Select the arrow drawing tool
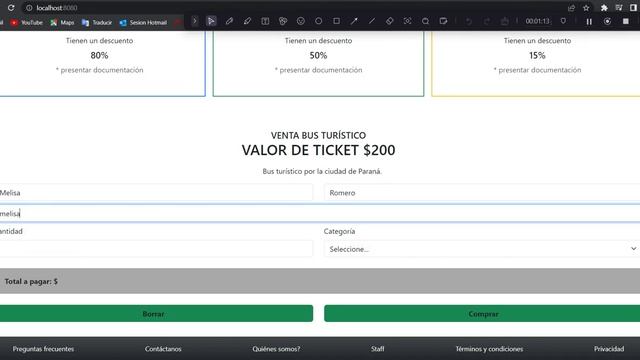Image resolution: width=640 pixels, height=360 pixels. tap(354, 21)
